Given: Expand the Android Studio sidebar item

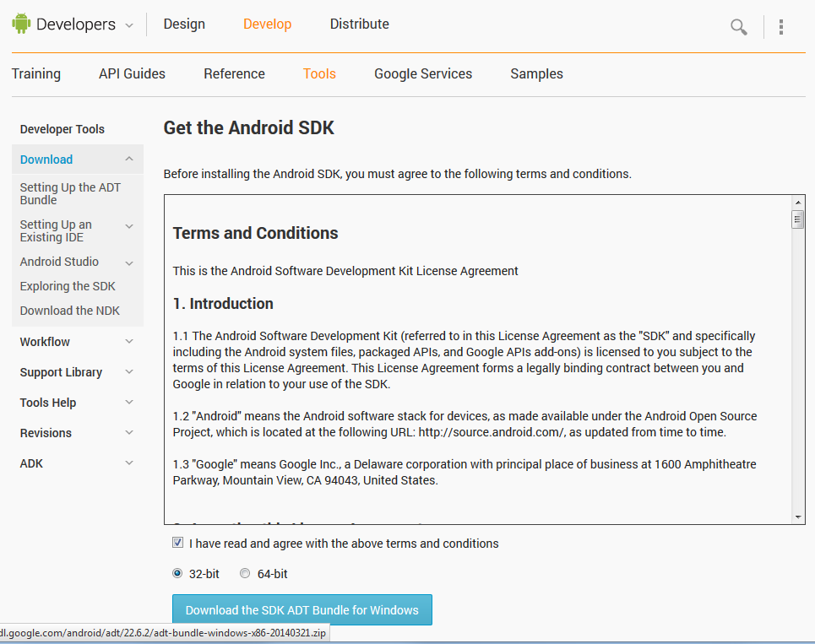Looking at the screenshot, I should tap(129, 262).
